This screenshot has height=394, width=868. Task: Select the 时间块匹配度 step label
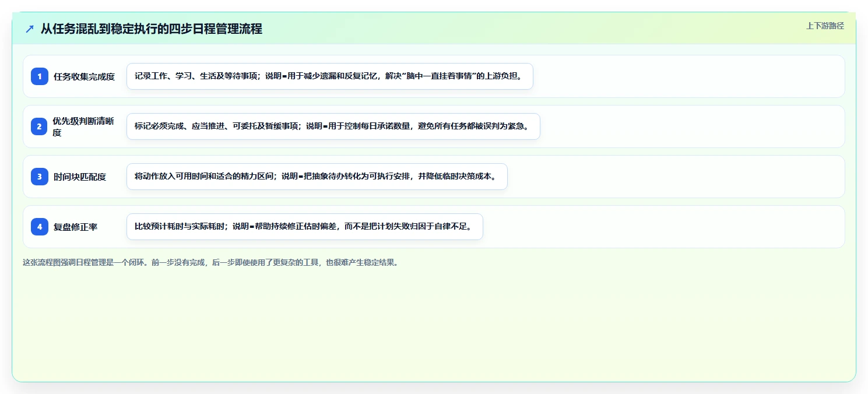point(80,177)
